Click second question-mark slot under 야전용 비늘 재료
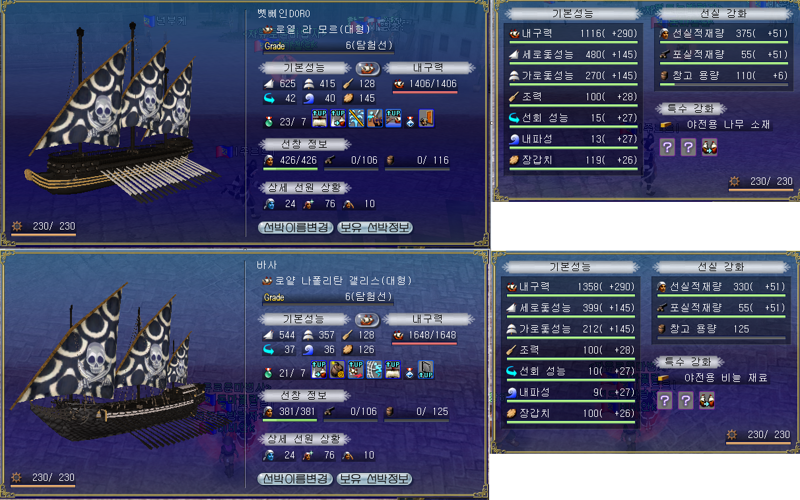This screenshot has width=800, height=500. (x=686, y=401)
